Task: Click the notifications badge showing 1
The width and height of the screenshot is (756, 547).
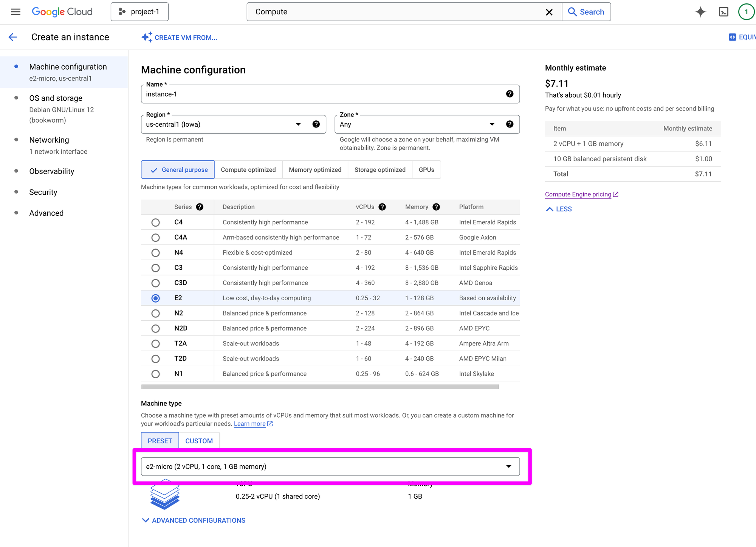Action: click(746, 12)
